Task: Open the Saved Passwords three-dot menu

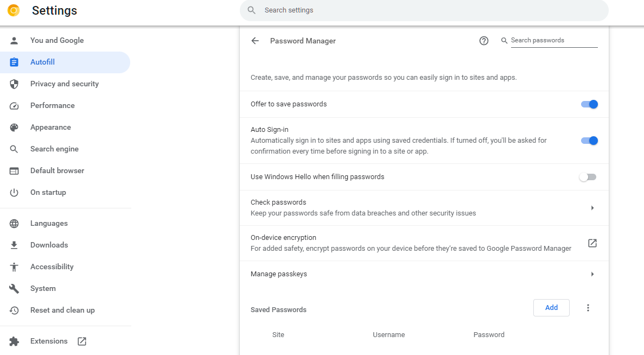Action: click(x=588, y=308)
